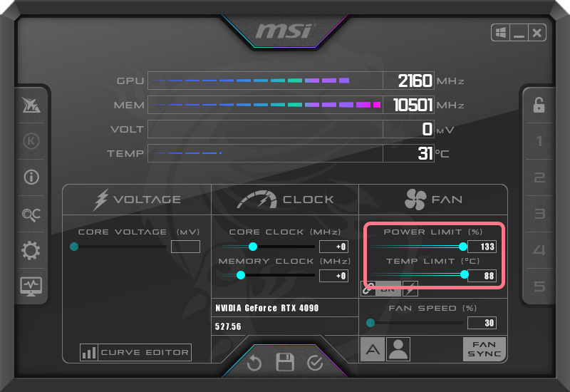Enable automatic fan mode A button

coord(373,349)
